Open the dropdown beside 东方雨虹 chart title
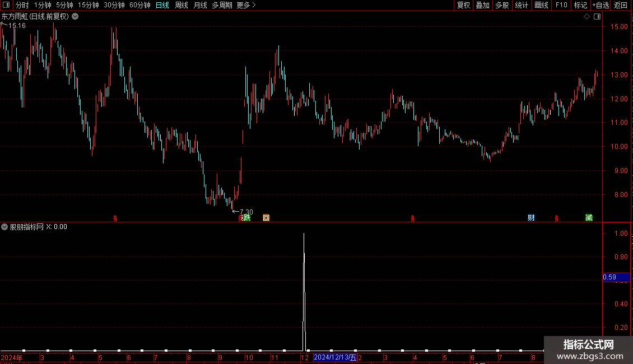Image resolution: width=633 pixels, height=364 pixels. click(x=75, y=17)
